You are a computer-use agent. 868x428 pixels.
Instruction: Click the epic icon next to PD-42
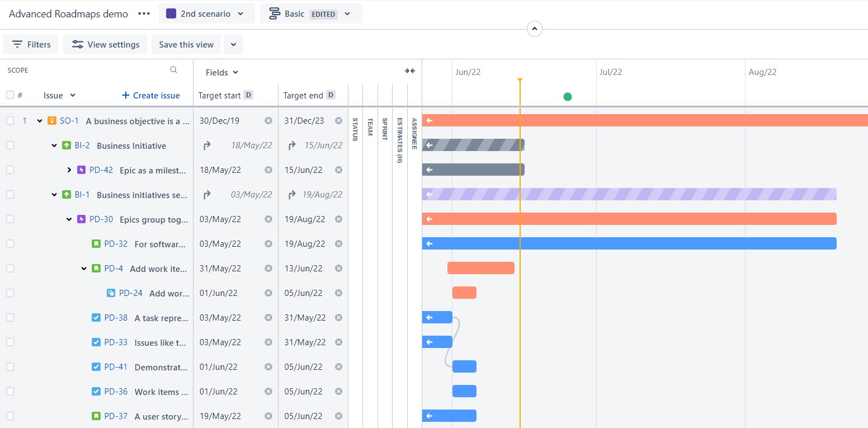[x=82, y=170]
